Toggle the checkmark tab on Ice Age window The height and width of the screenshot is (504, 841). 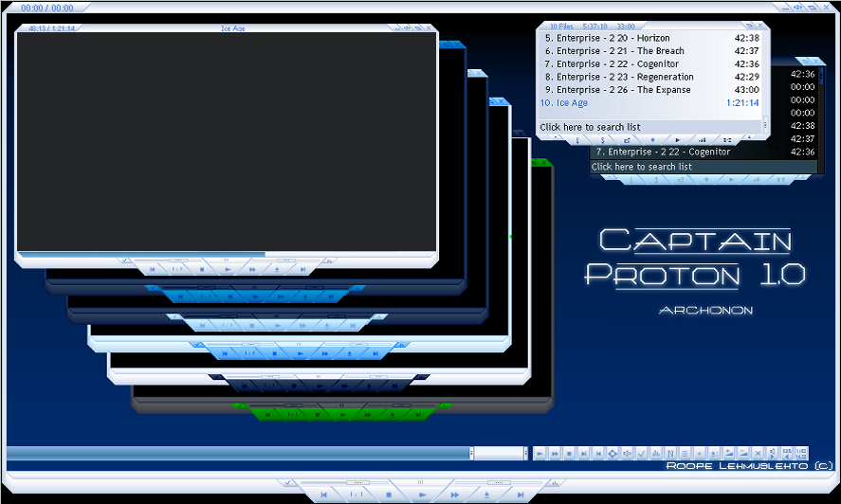click(124, 261)
